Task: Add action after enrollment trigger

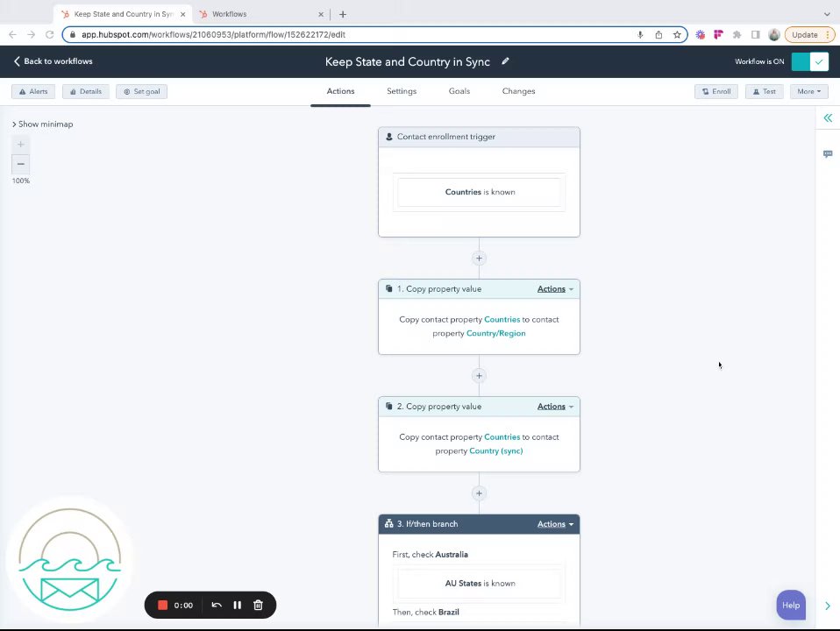Action: click(x=479, y=259)
